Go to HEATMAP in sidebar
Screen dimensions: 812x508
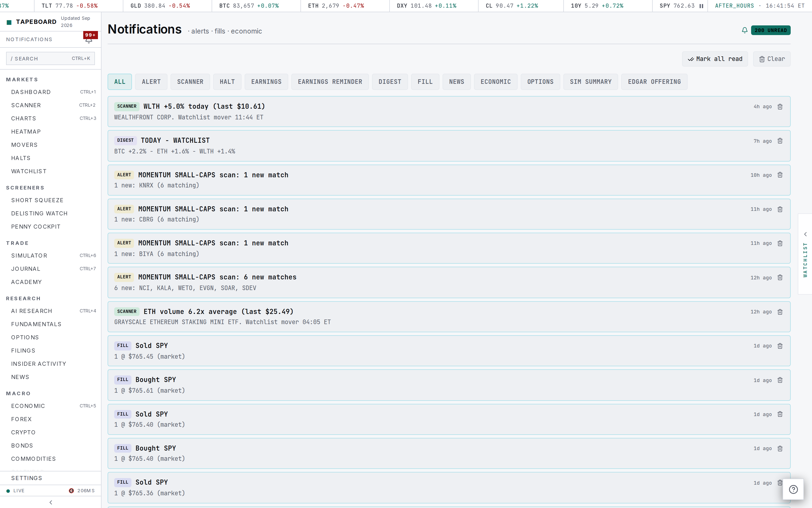pos(50,132)
